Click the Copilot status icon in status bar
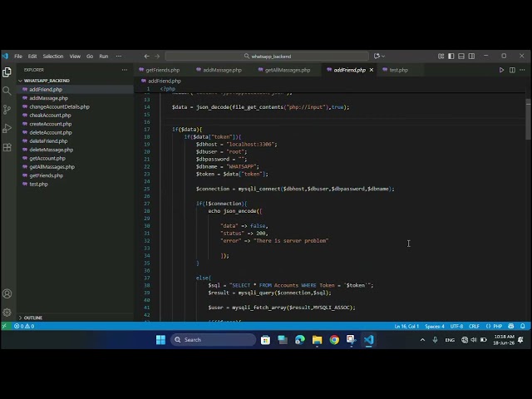The height and width of the screenshot is (399, 532). [x=511, y=326]
